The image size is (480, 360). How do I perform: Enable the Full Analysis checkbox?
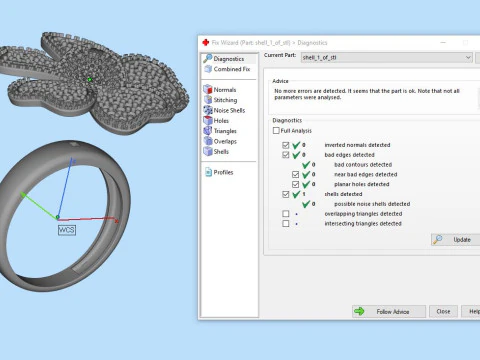(276, 130)
